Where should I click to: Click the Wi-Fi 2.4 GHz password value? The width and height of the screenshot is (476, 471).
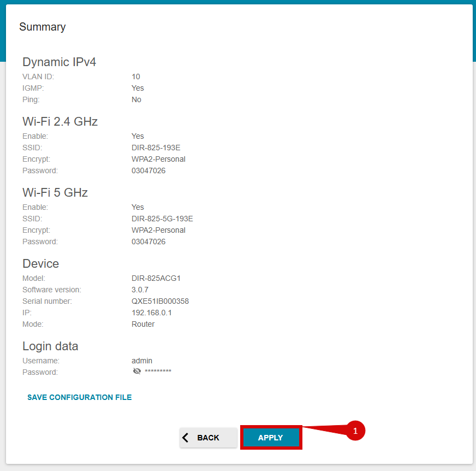[x=148, y=170]
